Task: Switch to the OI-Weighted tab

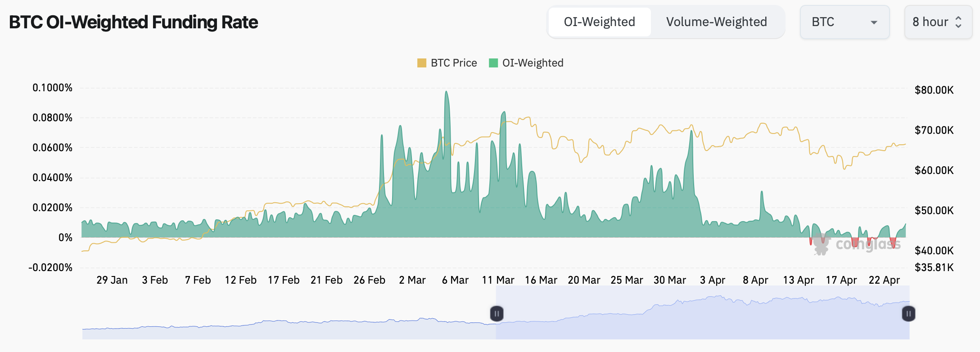Action: (599, 22)
